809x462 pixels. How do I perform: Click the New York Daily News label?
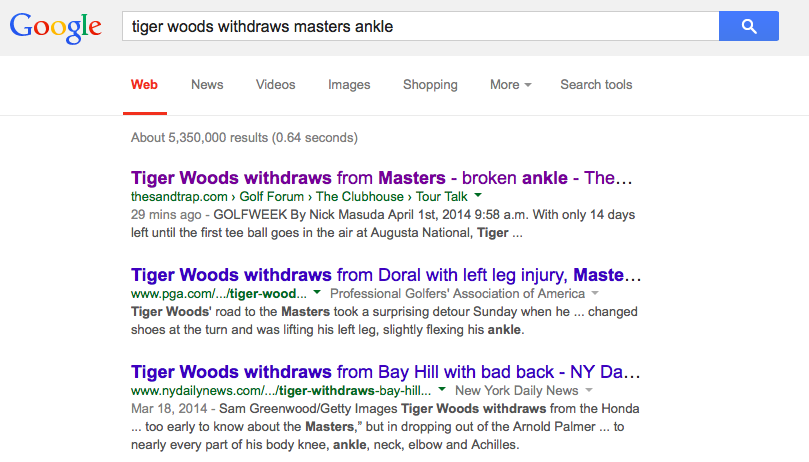tap(516, 390)
